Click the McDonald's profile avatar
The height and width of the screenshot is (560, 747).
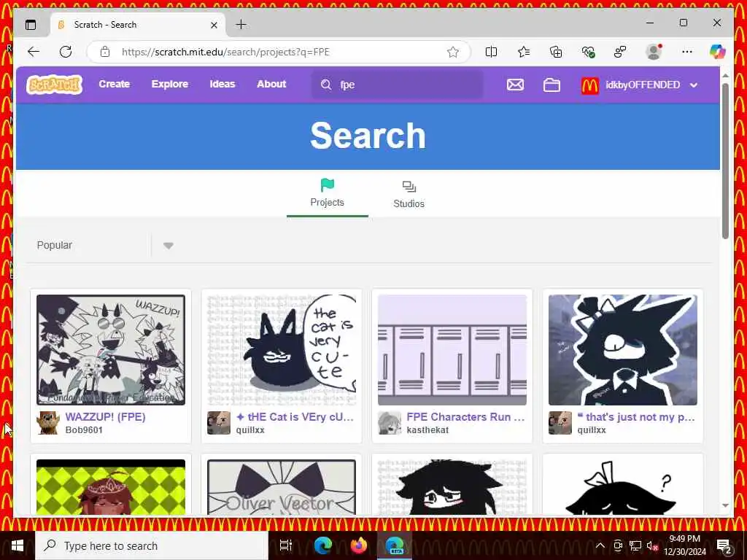[x=589, y=85]
